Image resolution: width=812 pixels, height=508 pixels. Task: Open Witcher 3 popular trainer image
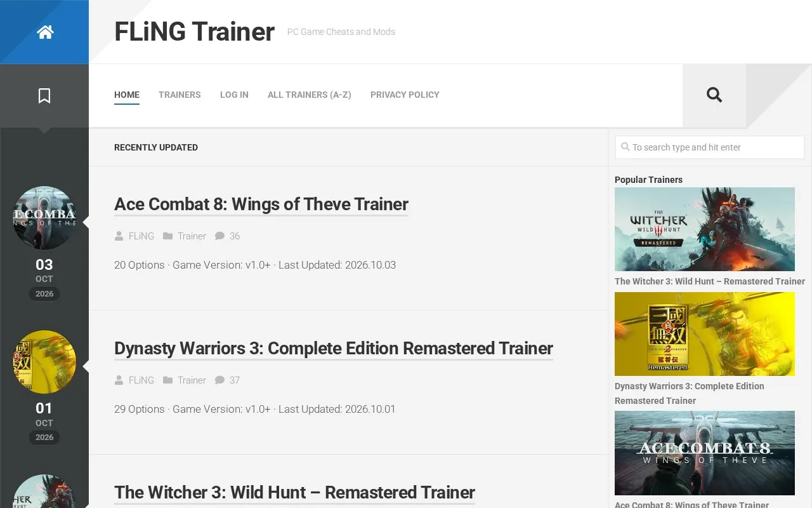(x=705, y=229)
